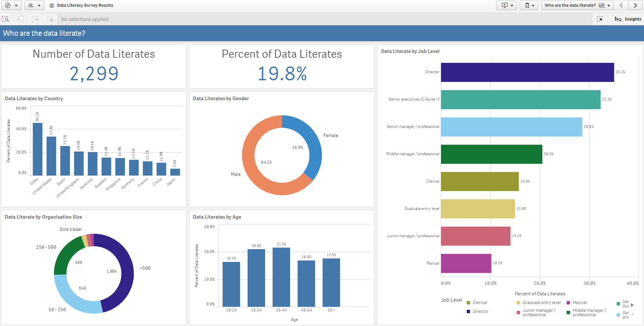
Task: Go to the next sheet
Action: (635, 5)
